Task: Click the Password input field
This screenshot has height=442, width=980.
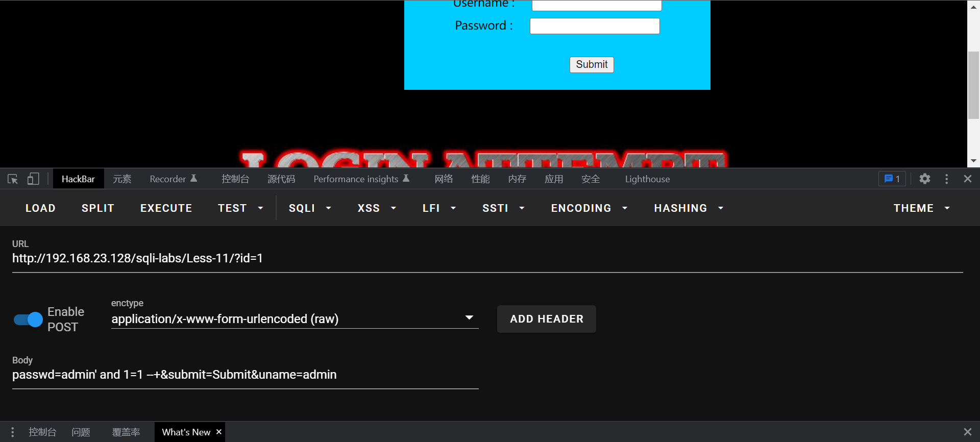Action: pyautogui.click(x=595, y=26)
